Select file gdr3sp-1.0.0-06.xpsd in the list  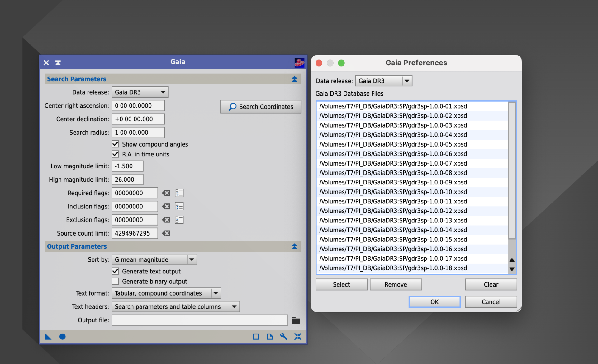[x=412, y=154]
